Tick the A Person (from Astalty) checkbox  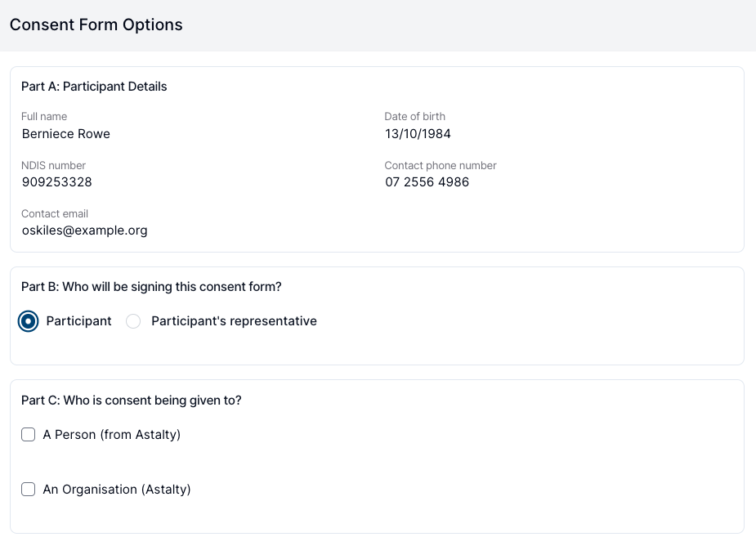coord(29,435)
